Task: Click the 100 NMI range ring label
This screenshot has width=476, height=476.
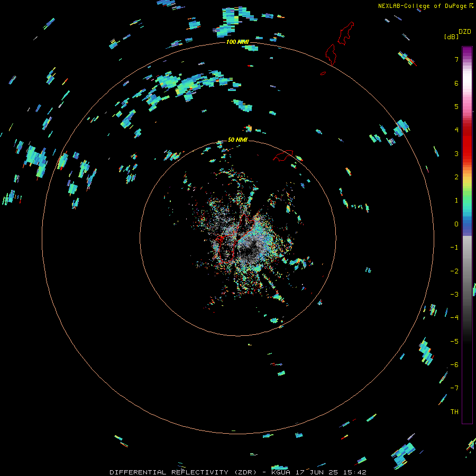Action: 237,42
